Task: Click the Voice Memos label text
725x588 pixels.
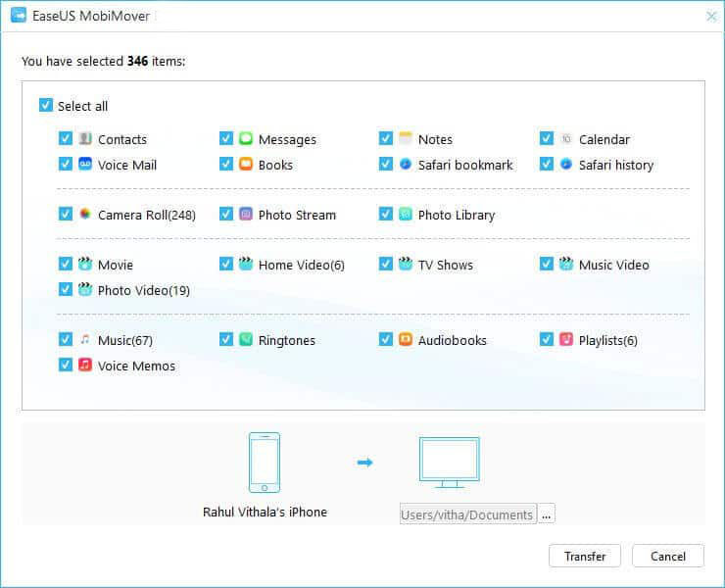Action: (x=136, y=366)
